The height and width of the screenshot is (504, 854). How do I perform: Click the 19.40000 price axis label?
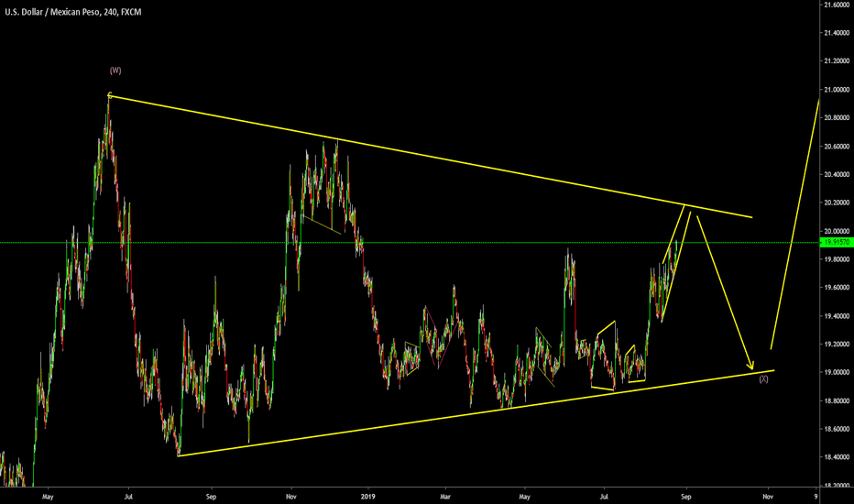point(837,316)
